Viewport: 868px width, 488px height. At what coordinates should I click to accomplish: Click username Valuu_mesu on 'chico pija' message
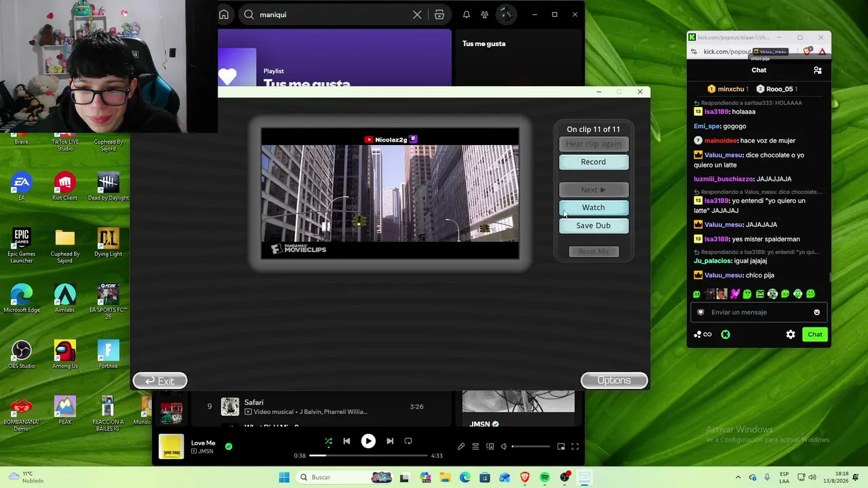point(724,275)
